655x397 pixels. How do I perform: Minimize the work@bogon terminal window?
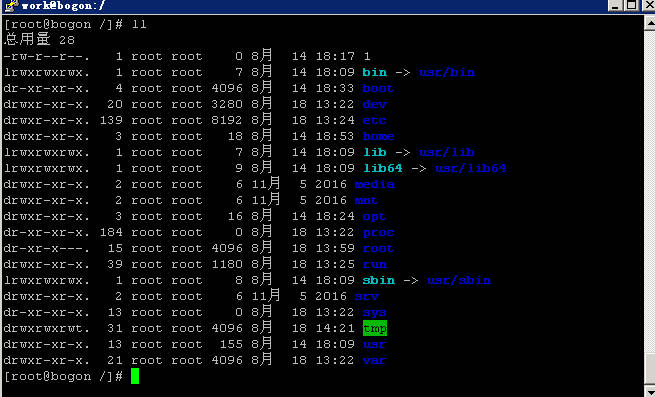click(615, 5)
